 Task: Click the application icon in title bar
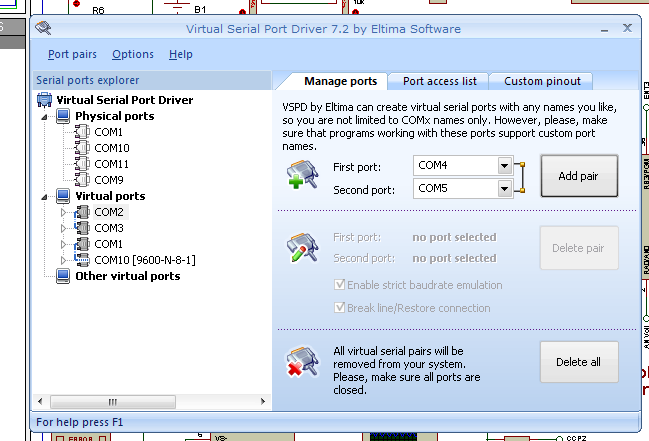[45, 27]
